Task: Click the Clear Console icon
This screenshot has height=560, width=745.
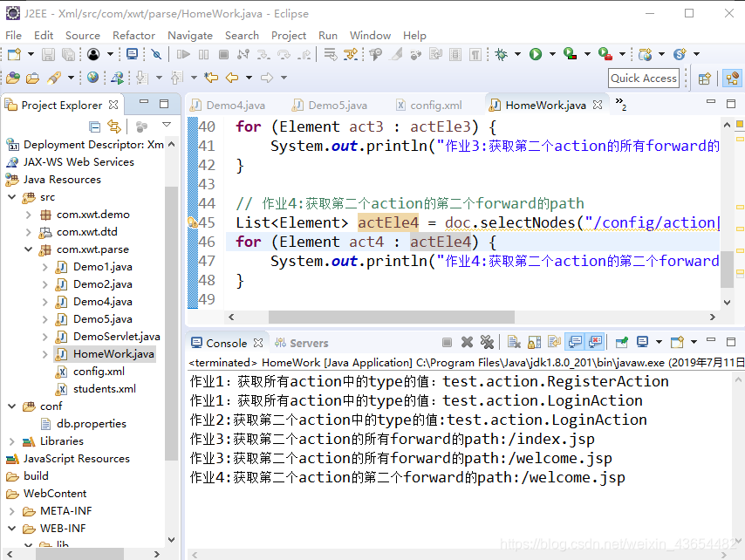Action: coord(514,342)
